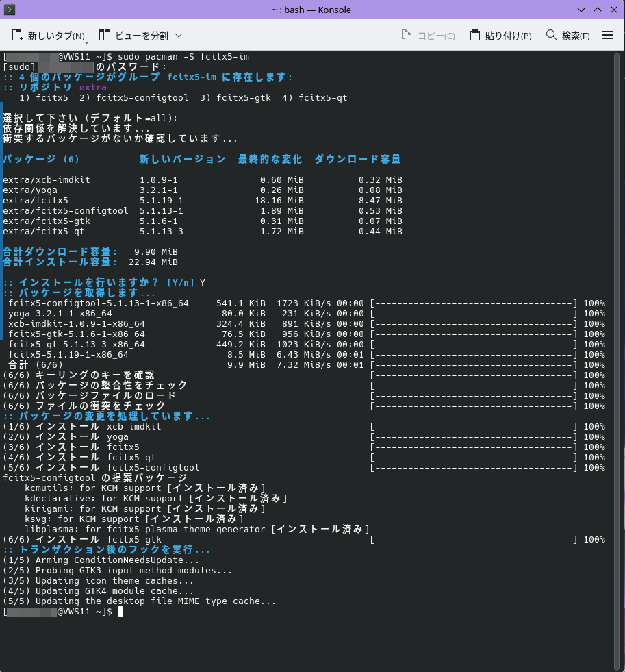
Task: Open the hamburger menu
Action: click(607, 36)
